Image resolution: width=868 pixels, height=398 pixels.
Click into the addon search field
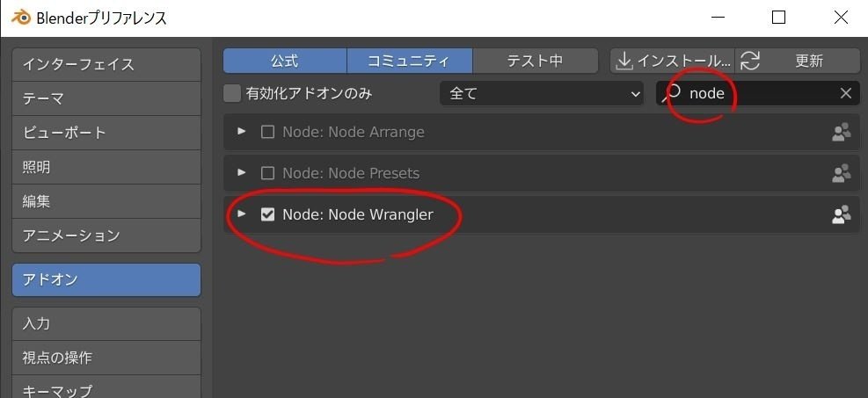pos(758,93)
